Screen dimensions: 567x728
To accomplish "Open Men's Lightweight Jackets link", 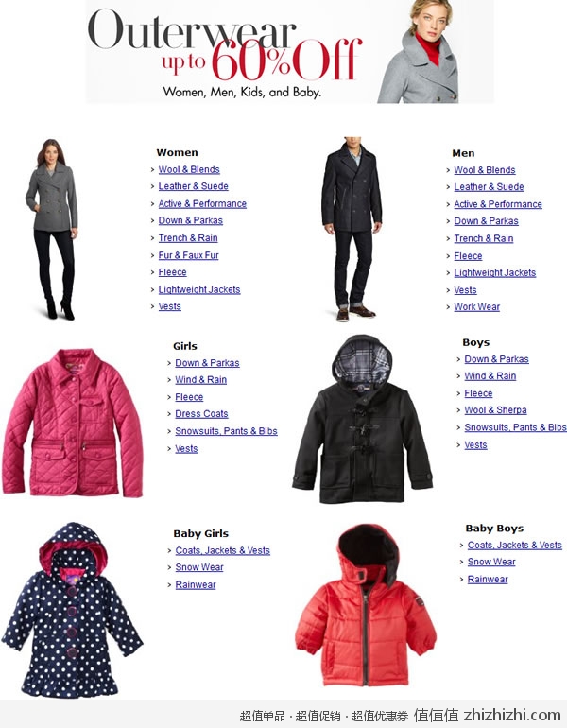I will (x=494, y=273).
